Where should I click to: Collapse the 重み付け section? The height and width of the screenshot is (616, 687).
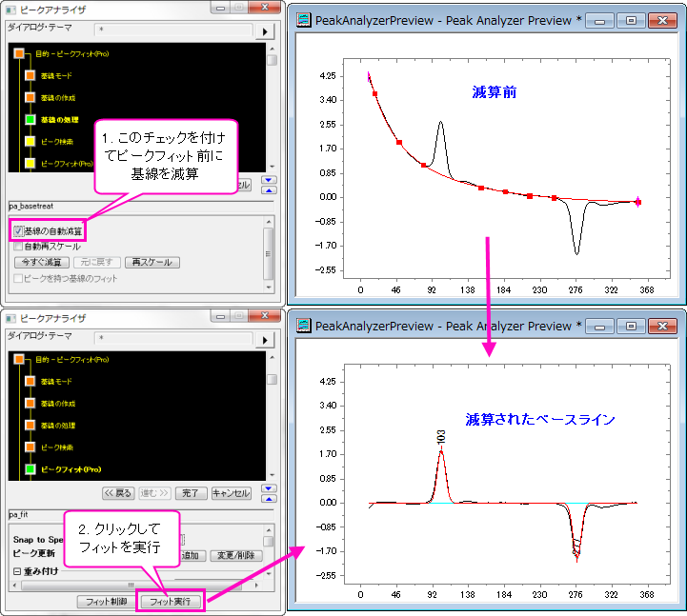point(17,571)
